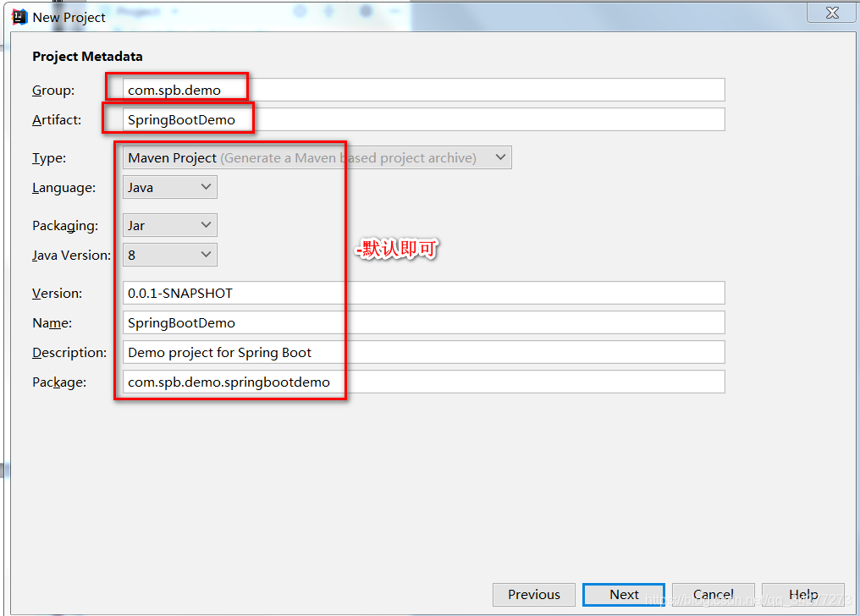Click the Description label
This screenshot has width=860, height=616.
[x=69, y=353]
